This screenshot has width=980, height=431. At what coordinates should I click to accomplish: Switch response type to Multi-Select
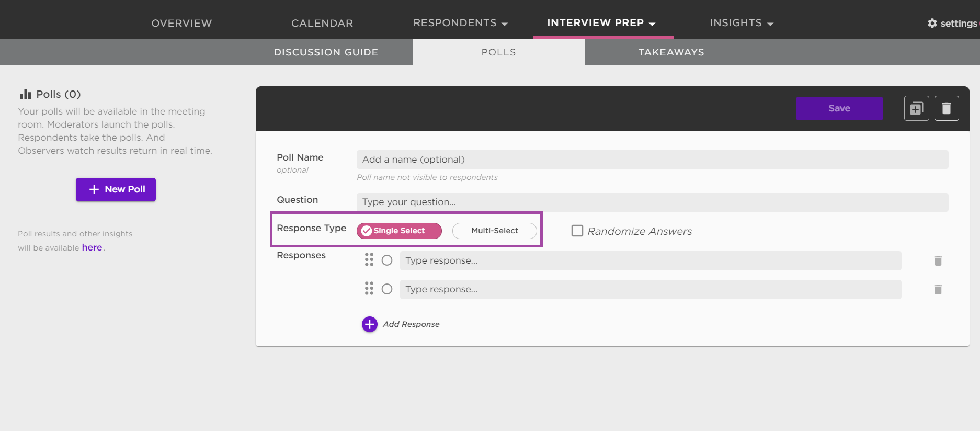[x=494, y=231]
